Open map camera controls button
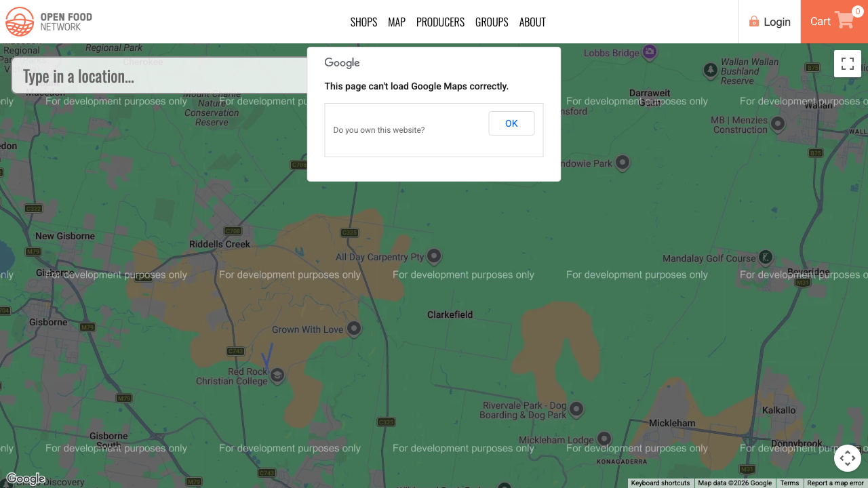The width and height of the screenshot is (868, 488). (848, 458)
